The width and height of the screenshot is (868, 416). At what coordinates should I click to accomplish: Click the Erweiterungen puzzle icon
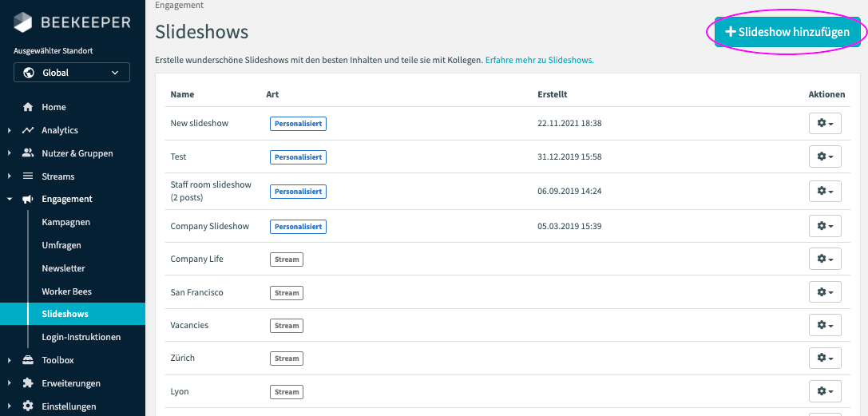tap(28, 383)
